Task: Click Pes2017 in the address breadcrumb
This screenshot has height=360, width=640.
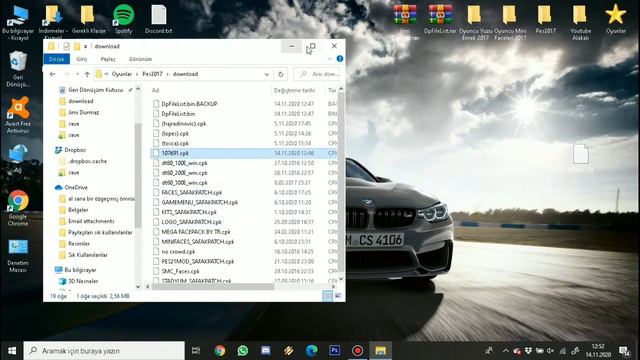Action: pos(152,74)
